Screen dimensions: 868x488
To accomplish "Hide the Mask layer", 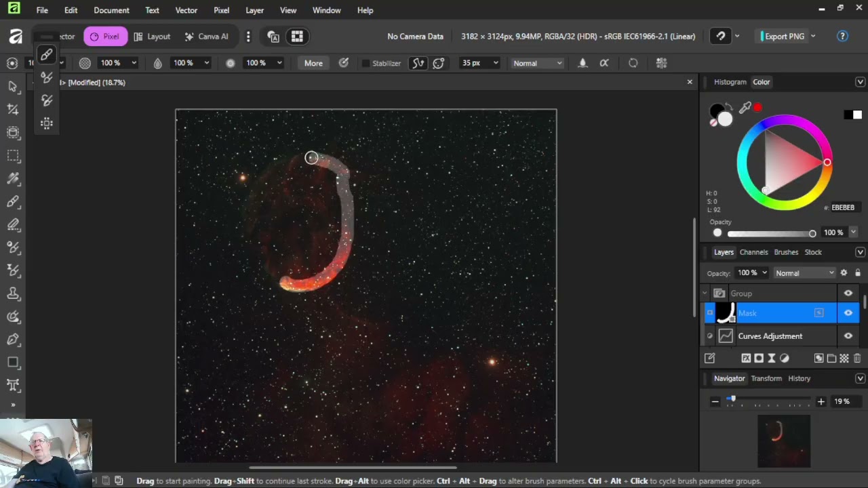I will tap(848, 312).
